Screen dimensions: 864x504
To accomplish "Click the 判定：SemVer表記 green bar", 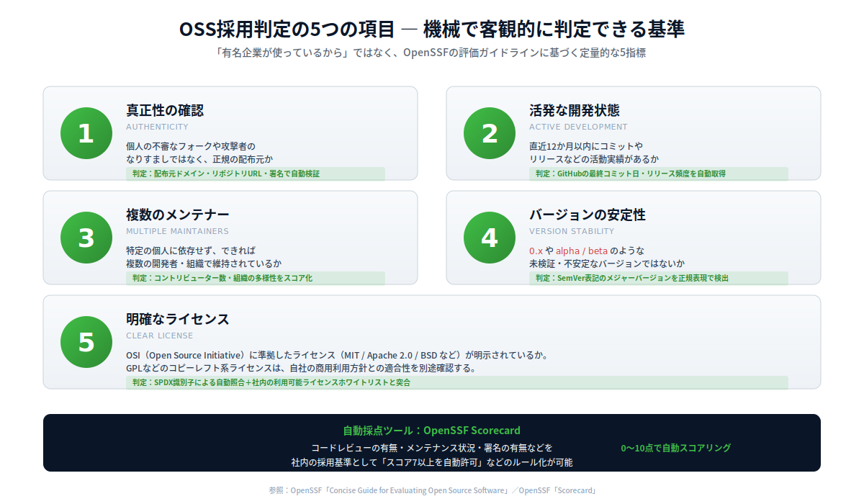I will coord(659,278).
